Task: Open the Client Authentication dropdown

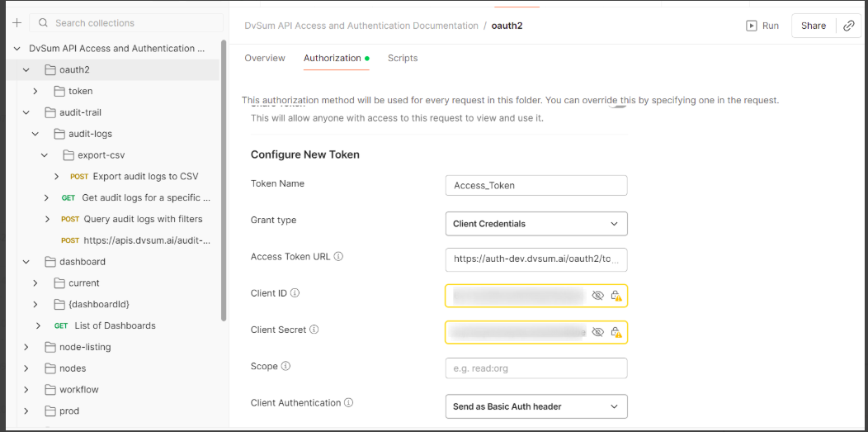Action: pos(535,406)
